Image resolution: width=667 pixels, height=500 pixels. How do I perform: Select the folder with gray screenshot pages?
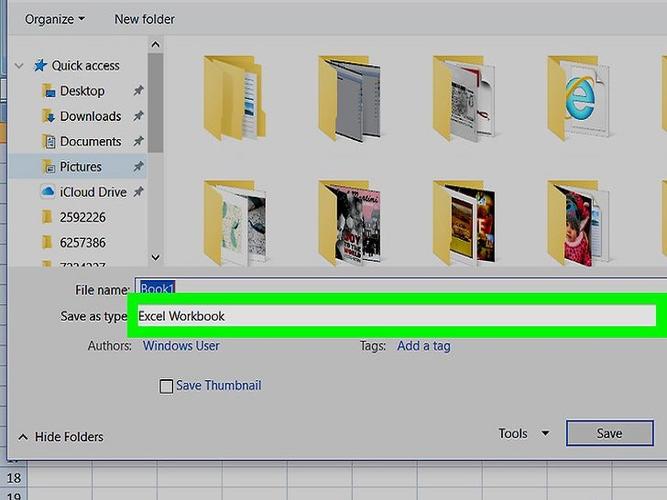tap(350, 98)
